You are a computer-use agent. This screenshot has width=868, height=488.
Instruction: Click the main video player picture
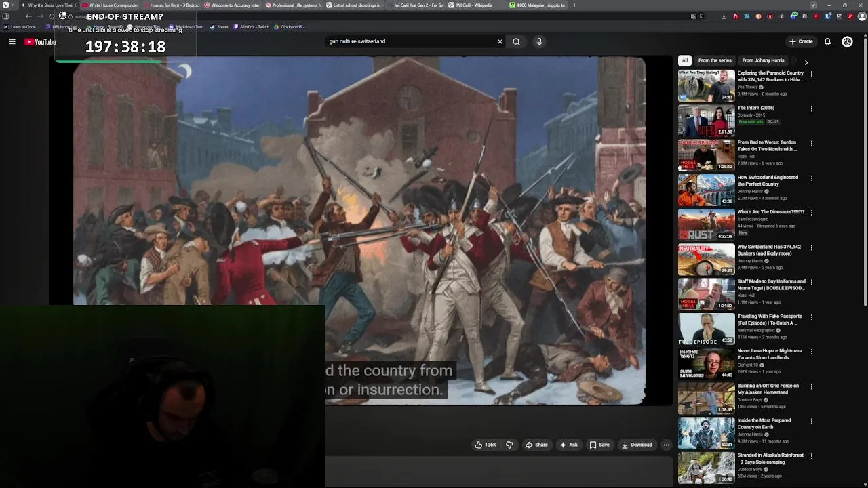tap(359, 230)
